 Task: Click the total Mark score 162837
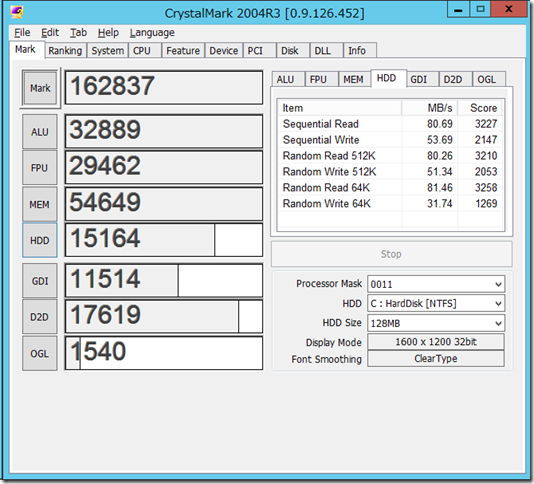click(164, 88)
